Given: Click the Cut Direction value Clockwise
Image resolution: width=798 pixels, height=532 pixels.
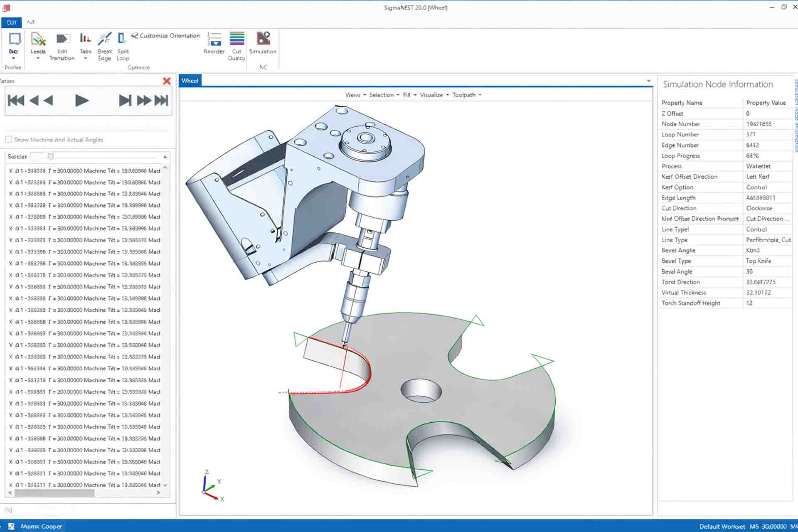Looking at the screenshot, I should [759, 208].
